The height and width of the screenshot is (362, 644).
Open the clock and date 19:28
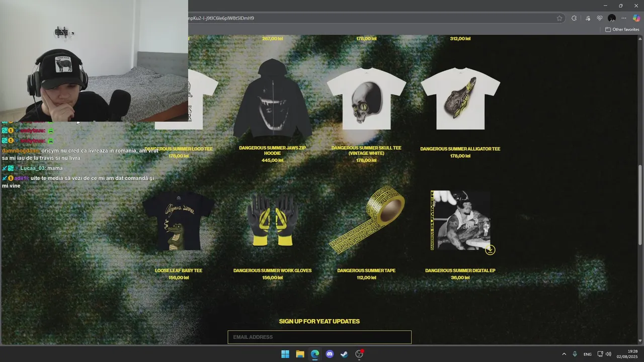tap(627, 354)
